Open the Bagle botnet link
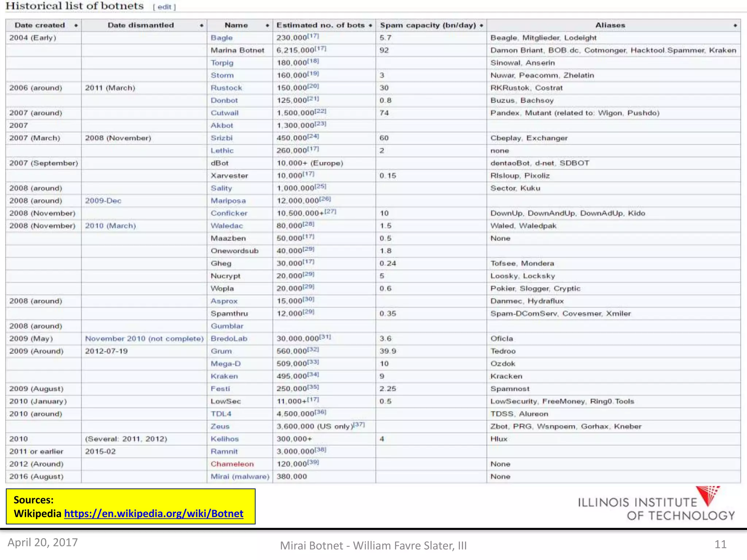 click(221, 38)
